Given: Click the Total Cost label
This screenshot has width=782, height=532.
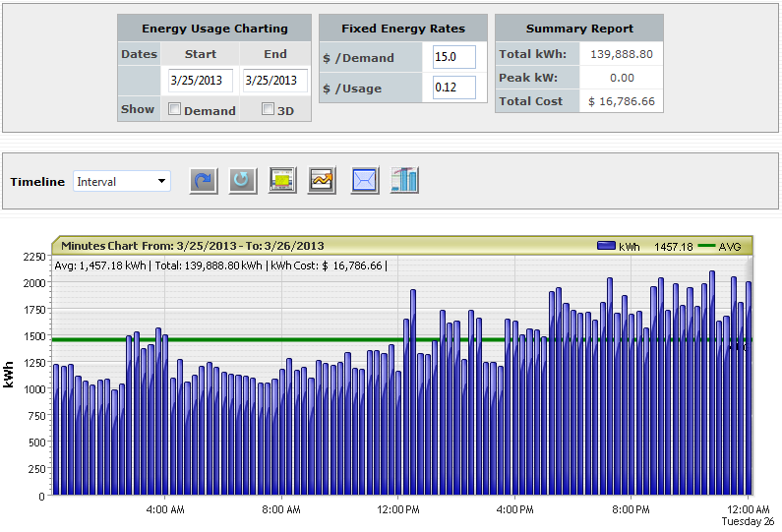Looking at the screenshot, I should tap(530, 101).
